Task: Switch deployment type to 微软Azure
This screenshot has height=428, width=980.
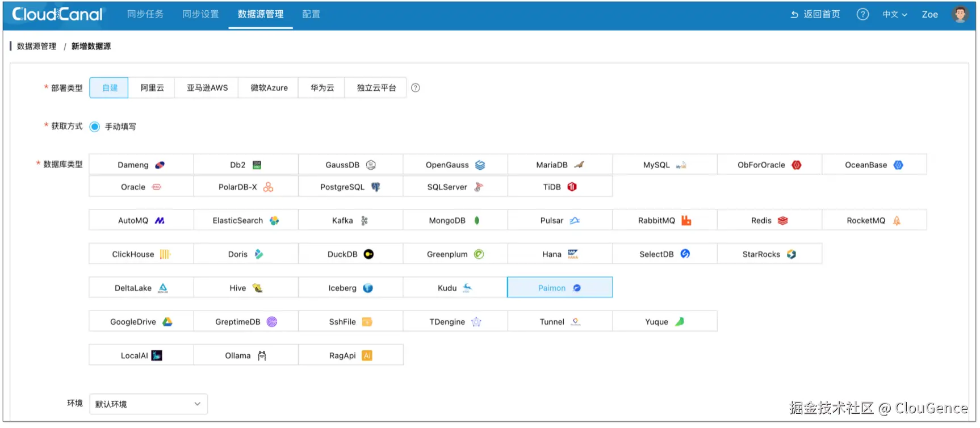Action: [269, 88]
